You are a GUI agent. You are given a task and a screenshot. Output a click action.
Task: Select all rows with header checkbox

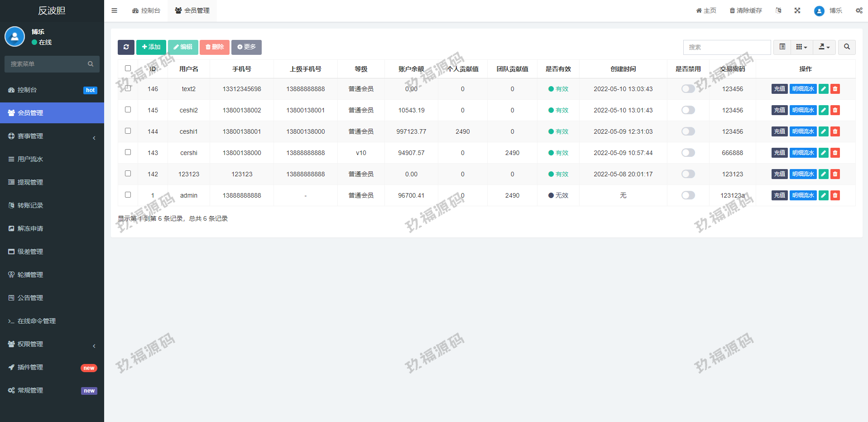[x=128, y=68]
